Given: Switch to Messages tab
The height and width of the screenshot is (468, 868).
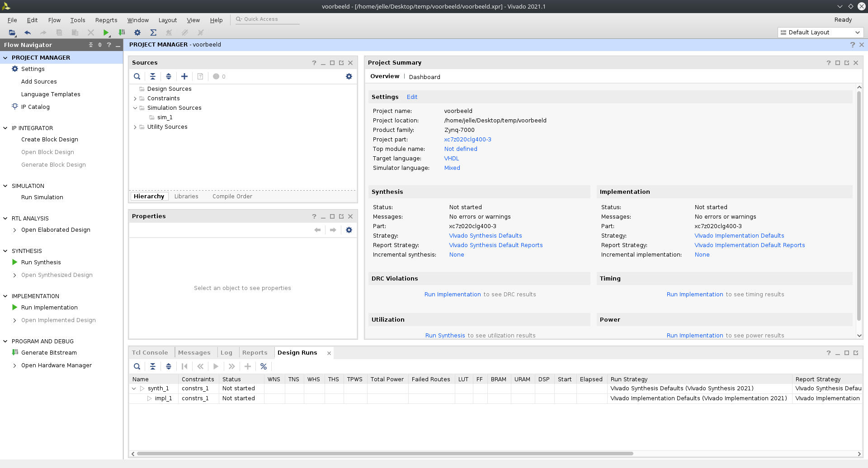Looking at the screenshot, I should click(x=194, y=353).
